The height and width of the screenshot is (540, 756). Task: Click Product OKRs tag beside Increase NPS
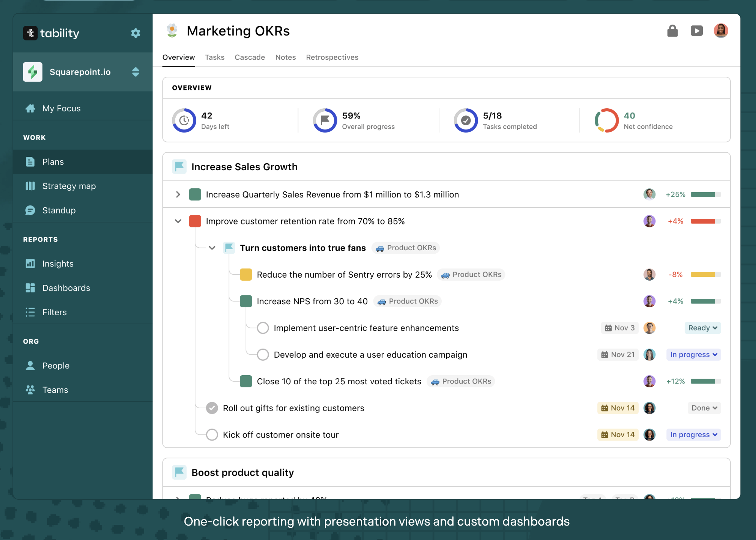408,302
